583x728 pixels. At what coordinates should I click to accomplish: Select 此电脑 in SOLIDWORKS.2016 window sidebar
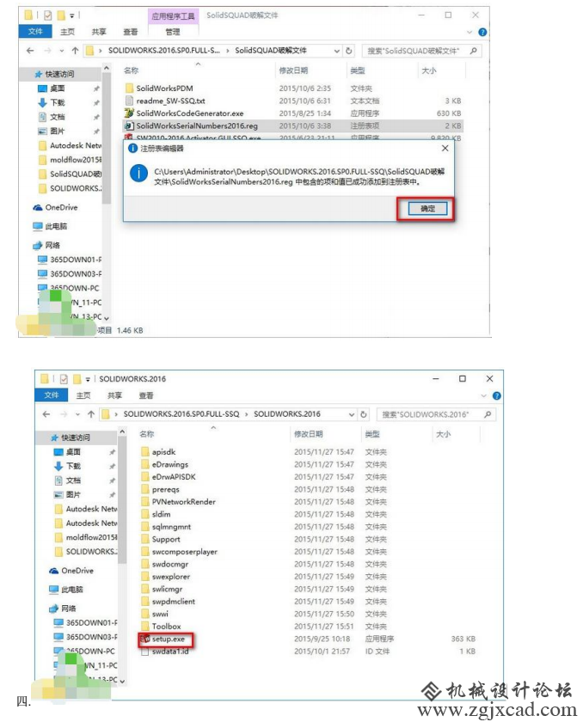[x=66, y=590]
